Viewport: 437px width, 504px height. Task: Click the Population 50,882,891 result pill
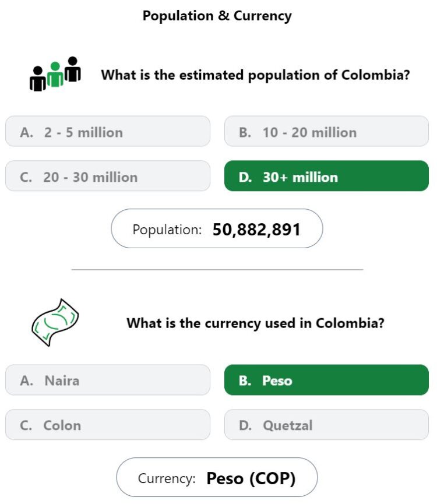tap(217, 228)
